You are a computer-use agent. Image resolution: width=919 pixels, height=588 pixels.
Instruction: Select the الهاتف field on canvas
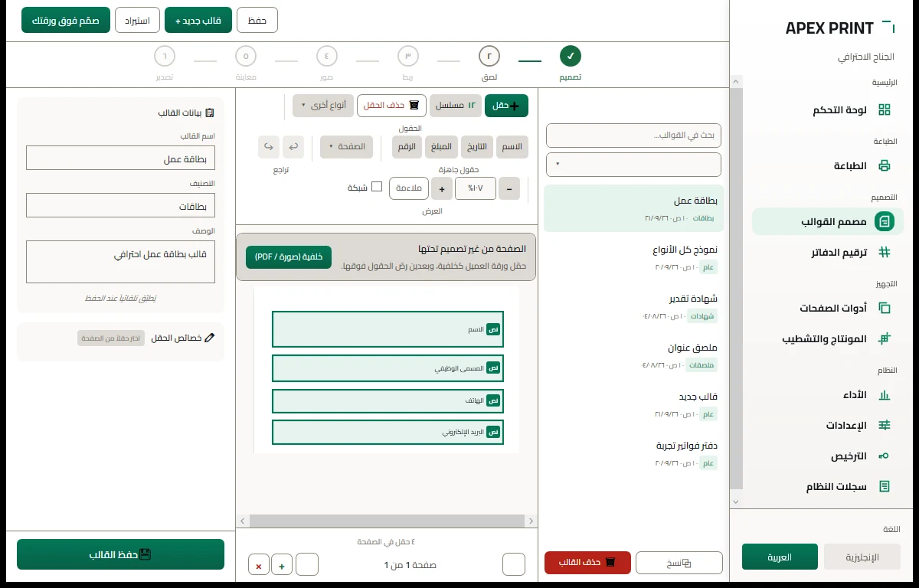[x=388, y=400]
